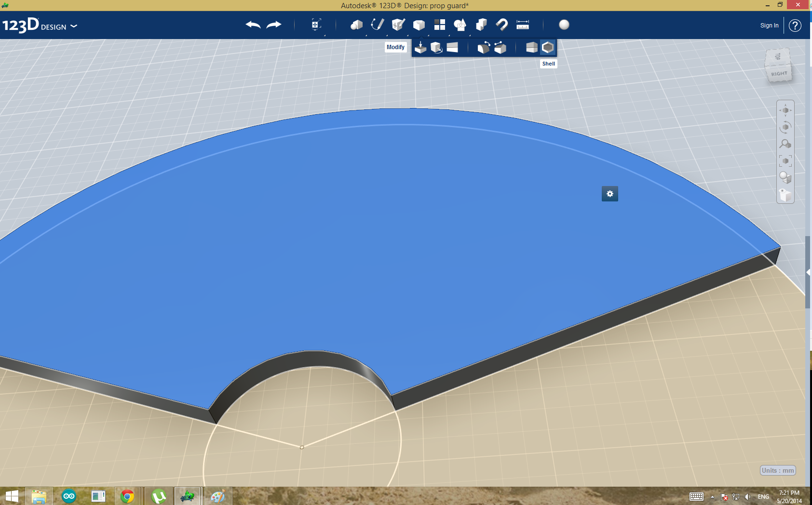Select the sketch circle center point
This screenshot has width=812, height=505.
302,447
